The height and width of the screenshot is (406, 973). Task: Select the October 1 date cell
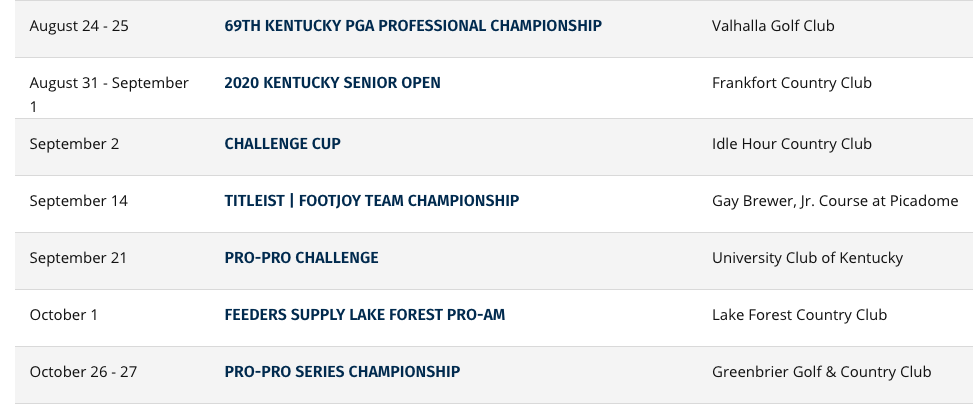click(x=64, y=315)
